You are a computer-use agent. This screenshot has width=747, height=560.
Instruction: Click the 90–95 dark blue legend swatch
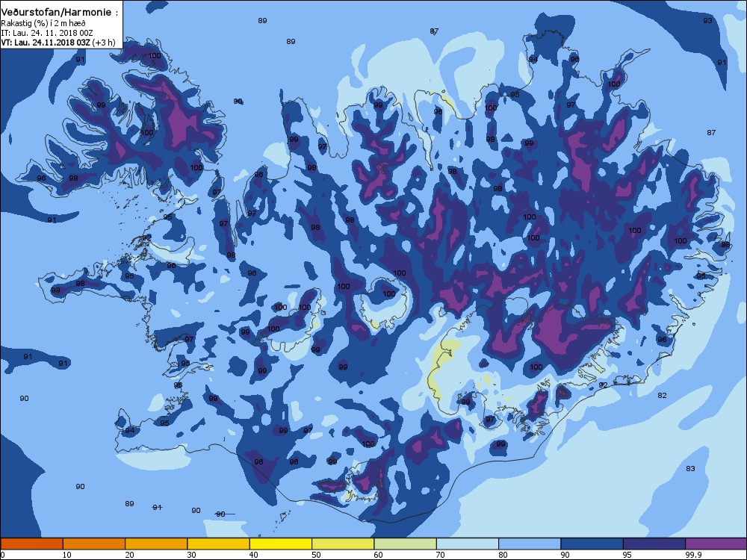coord(592,544)
